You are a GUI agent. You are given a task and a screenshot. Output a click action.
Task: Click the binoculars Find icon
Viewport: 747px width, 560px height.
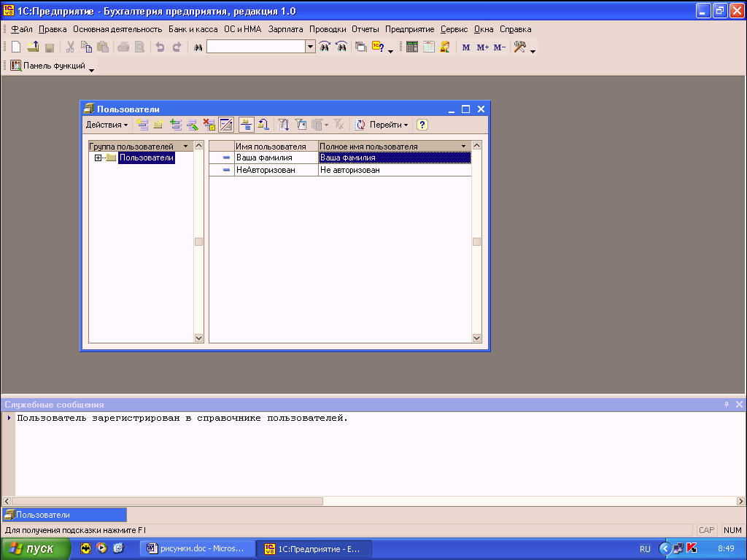point(197,47)
